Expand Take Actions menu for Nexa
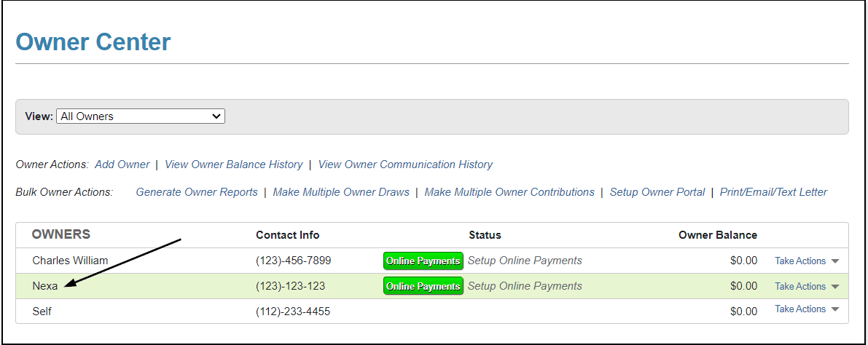868x345 pixels. [x=806, y=286]
